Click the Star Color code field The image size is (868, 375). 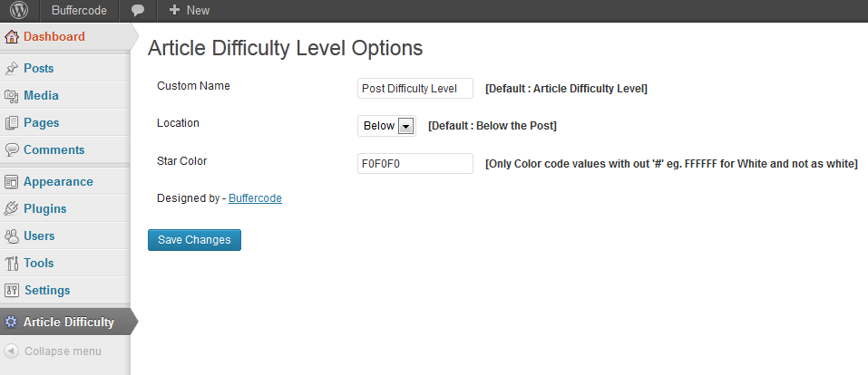[x=415, y=164]
